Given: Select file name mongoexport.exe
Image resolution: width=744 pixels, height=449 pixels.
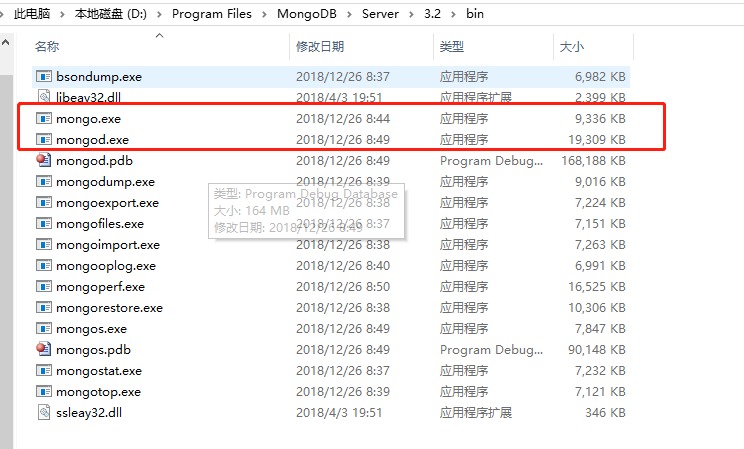Looking at the screenshot, I should [107, 203].
